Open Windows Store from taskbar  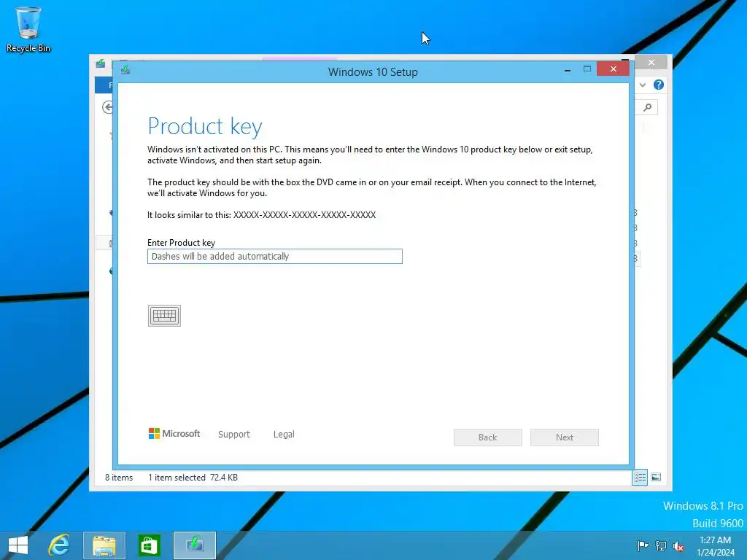click(x=149, y=545)
